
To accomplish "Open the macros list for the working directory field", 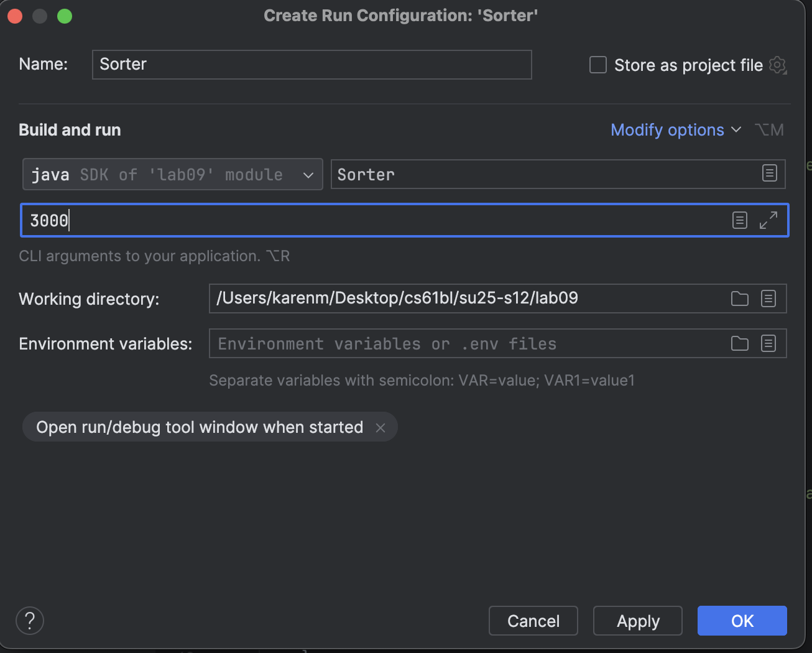I will (768, 299).
